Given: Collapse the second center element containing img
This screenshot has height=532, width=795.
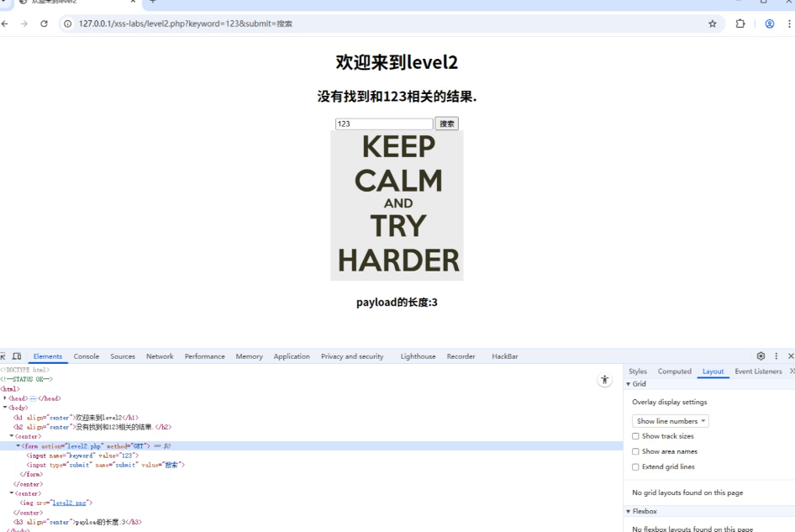Looking at the screenshot, I should pos(12,493).
